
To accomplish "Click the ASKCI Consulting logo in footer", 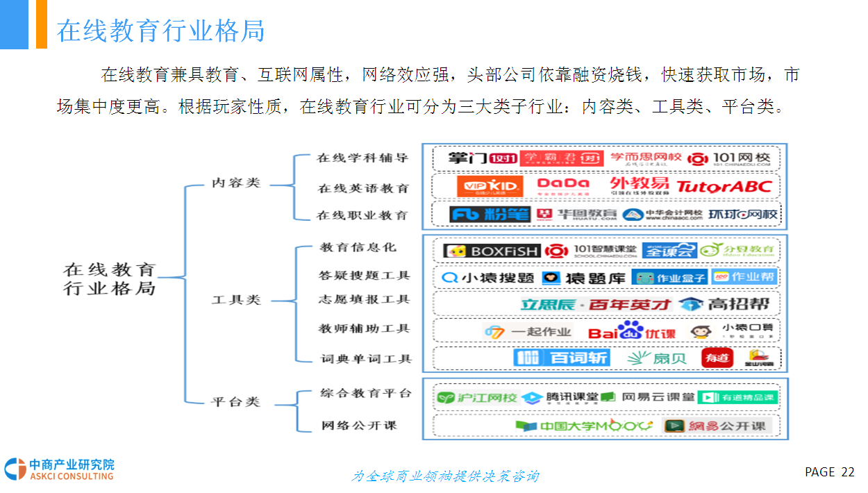I will coord(59,469).
